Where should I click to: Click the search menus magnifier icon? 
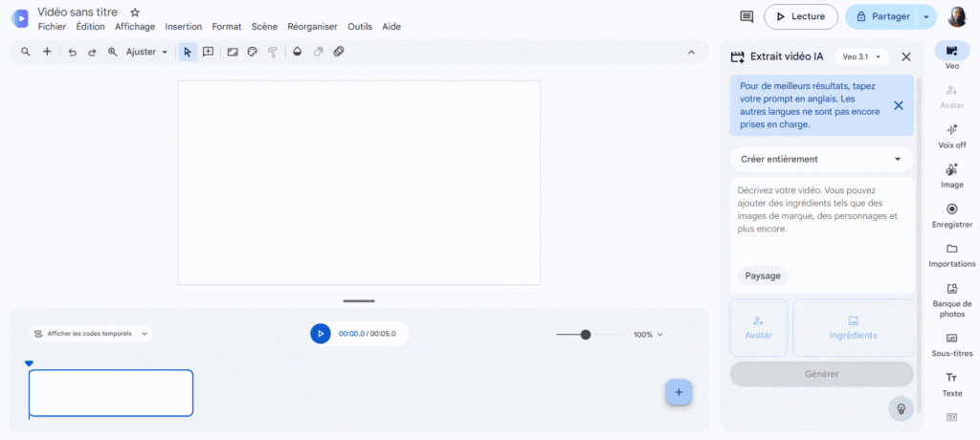pos(26,52)
